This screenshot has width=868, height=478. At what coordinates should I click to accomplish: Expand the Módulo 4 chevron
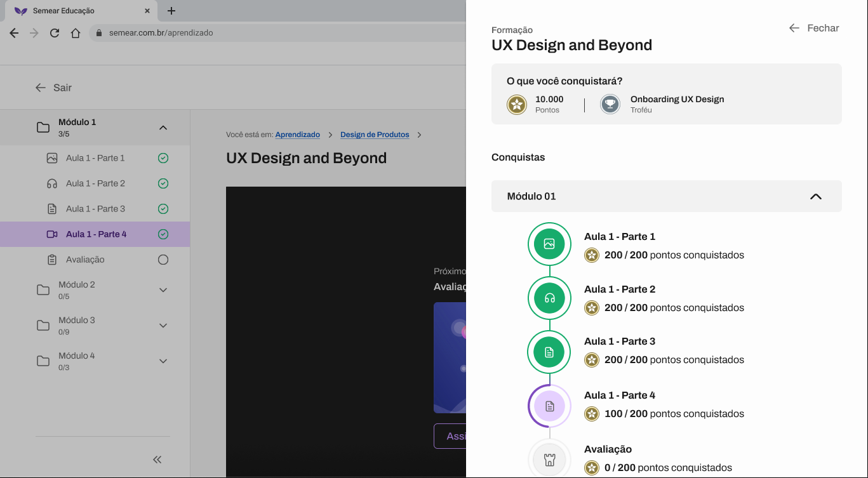pos(163,361)
